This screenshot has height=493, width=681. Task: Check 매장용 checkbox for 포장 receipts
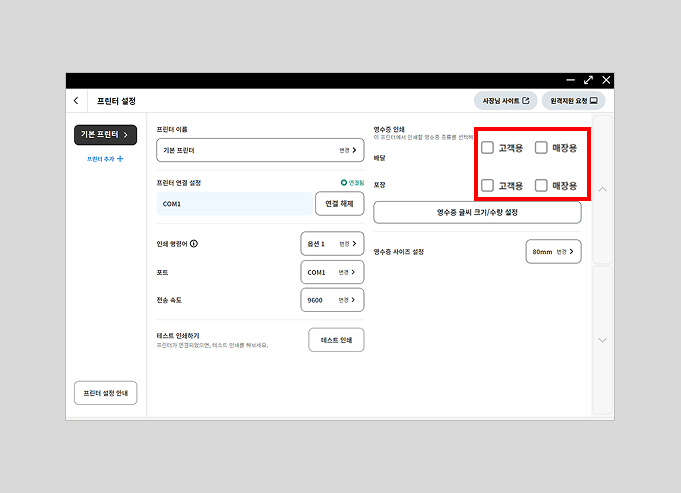point(541,185)
